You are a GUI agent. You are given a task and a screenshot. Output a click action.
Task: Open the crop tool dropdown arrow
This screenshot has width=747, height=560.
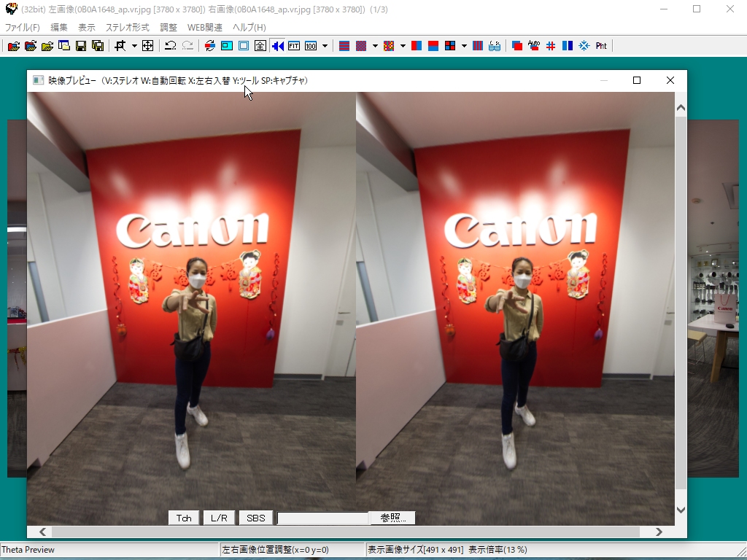[x=134, y=46]
